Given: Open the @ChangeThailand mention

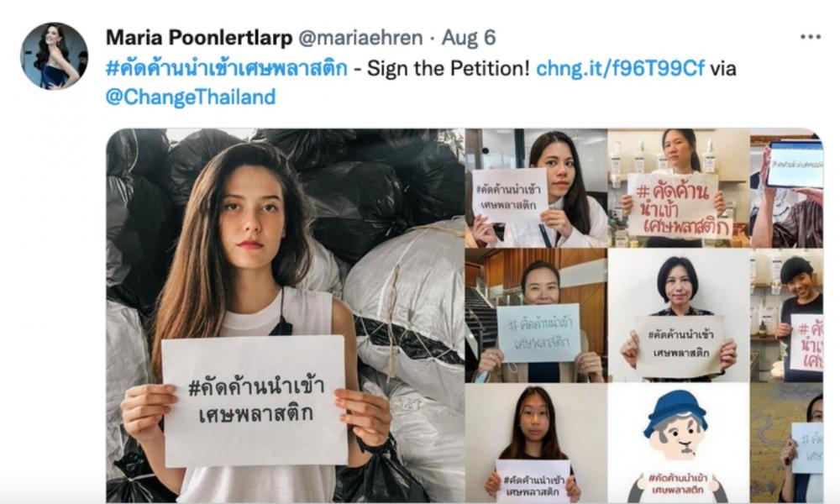Looking at the screenshot, I should click(191, 97).
